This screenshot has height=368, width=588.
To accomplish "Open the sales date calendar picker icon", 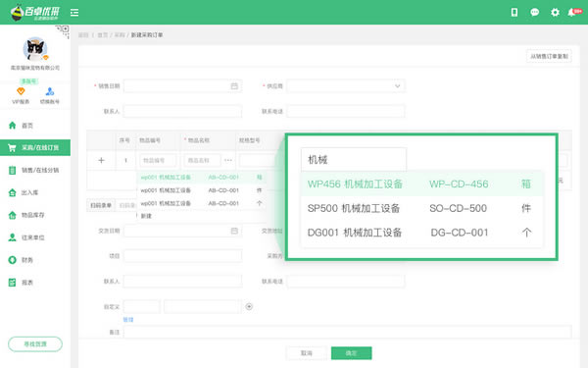I will 234,86.
